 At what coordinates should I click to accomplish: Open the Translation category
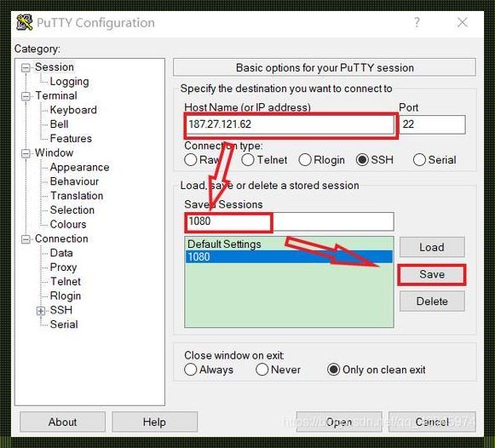(x=77, y=196)
